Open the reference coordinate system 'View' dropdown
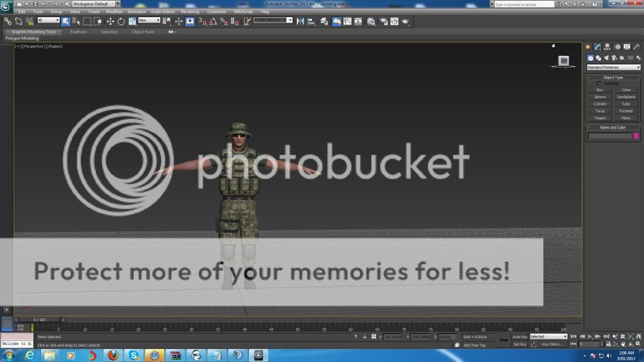 149,20
